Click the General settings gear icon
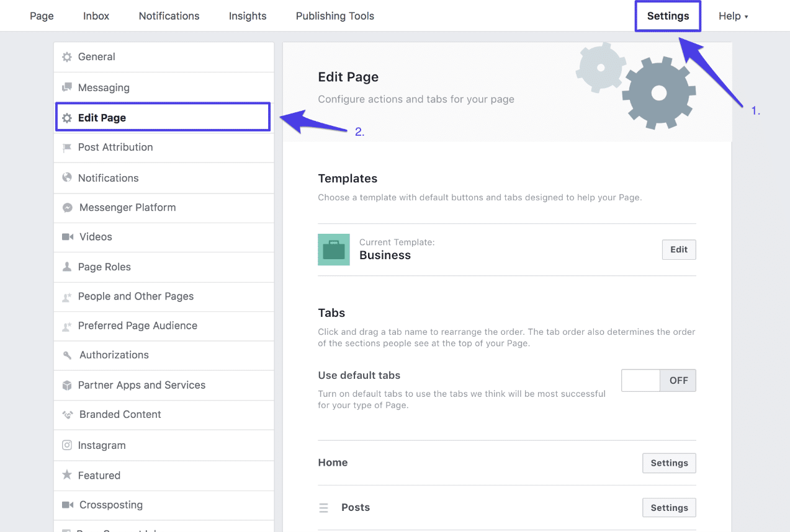The height and width of the screenshot is (532, 790). [x=67, y=56]
